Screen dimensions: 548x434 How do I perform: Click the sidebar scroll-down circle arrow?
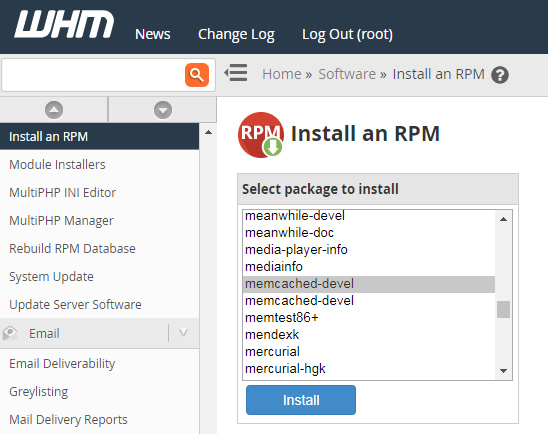[x=163, y=110]
